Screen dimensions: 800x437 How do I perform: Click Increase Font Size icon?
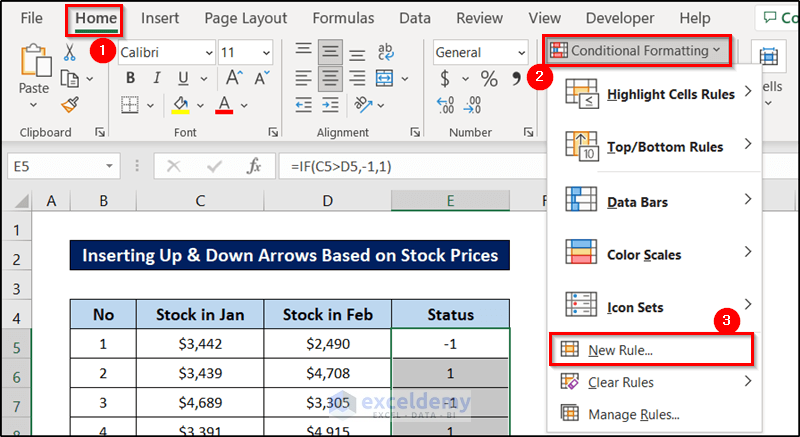[234, 78]
